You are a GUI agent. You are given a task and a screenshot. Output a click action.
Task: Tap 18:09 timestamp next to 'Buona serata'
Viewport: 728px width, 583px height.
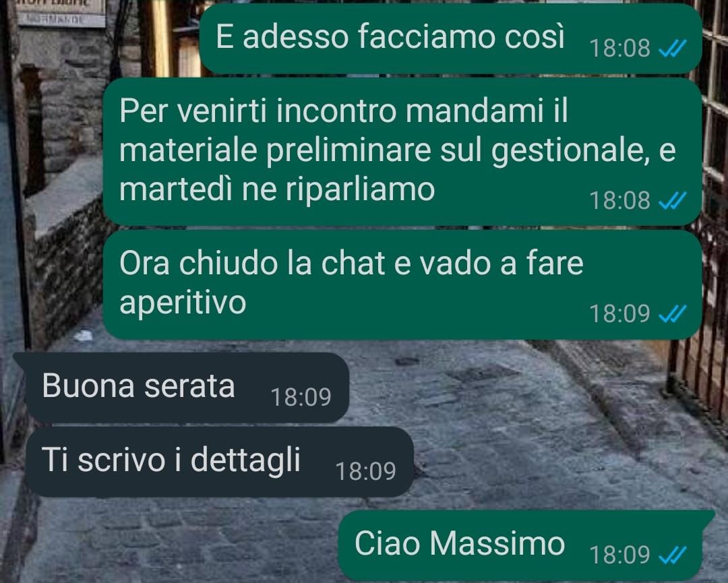[x=301, y=398]
